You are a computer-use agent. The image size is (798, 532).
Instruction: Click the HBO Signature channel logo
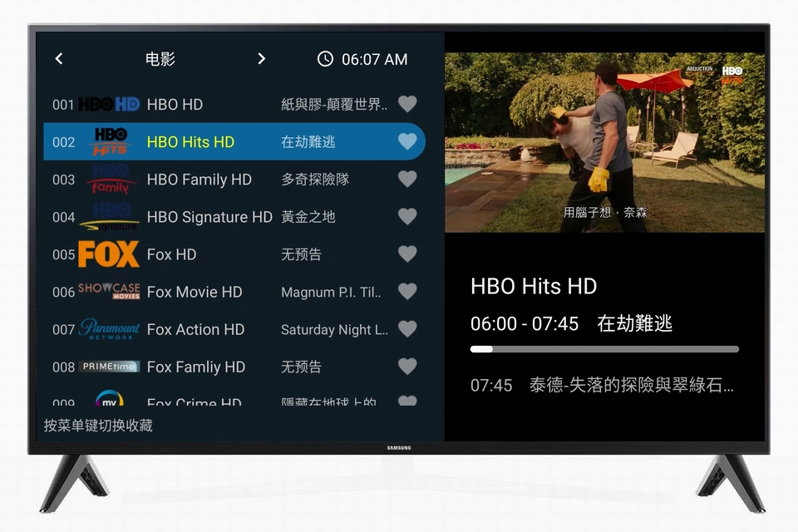click(110, 217)
